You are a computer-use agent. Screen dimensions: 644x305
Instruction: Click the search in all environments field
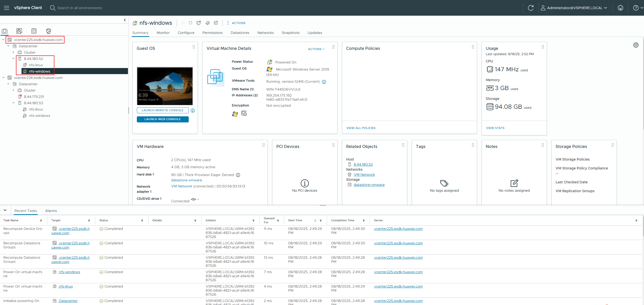click(80, 8)
